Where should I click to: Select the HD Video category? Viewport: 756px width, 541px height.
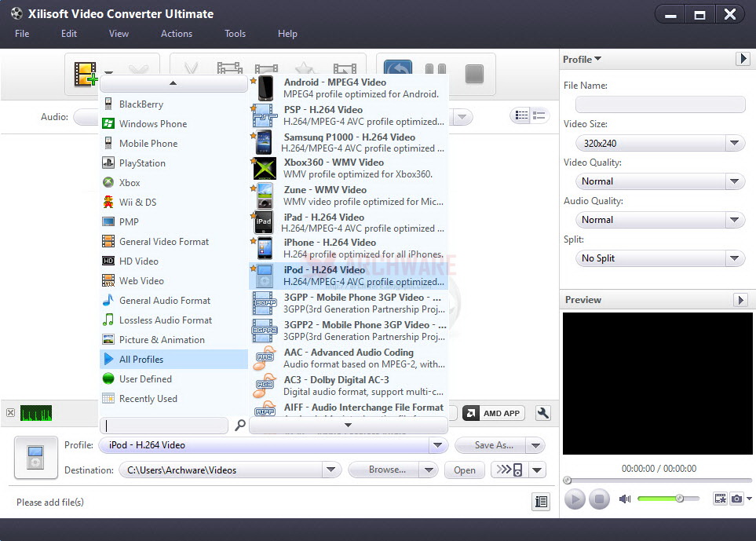tap(173, 261)
